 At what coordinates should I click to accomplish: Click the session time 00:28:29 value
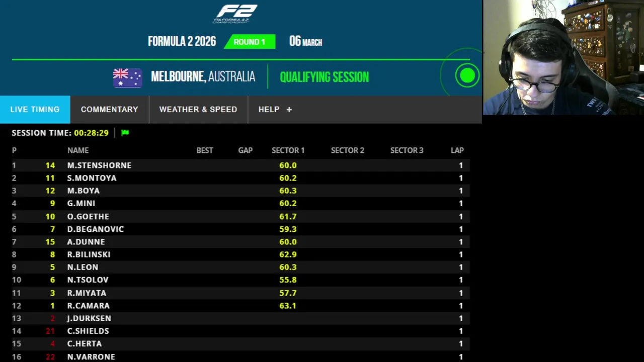point(91,133)
